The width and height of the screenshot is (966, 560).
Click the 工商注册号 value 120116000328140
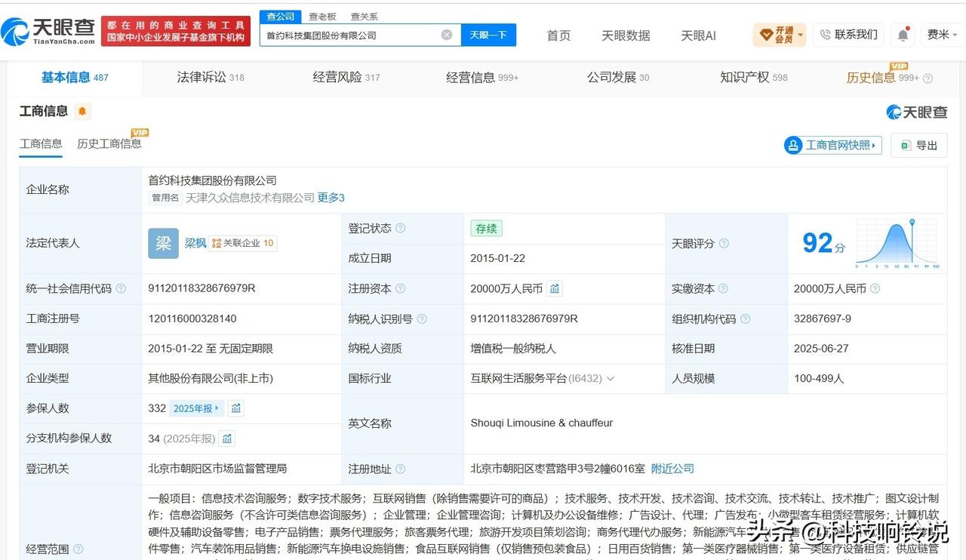click(192, 318)
